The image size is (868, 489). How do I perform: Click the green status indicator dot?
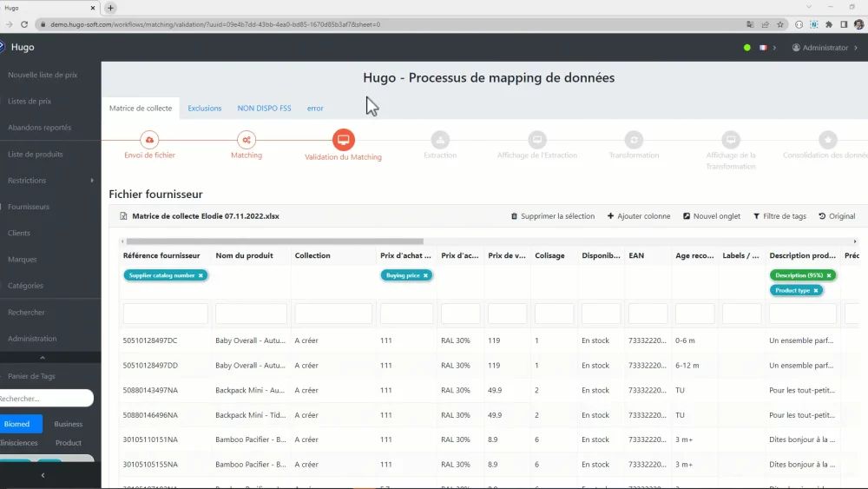pyautogui.click(x=746, y=48)
